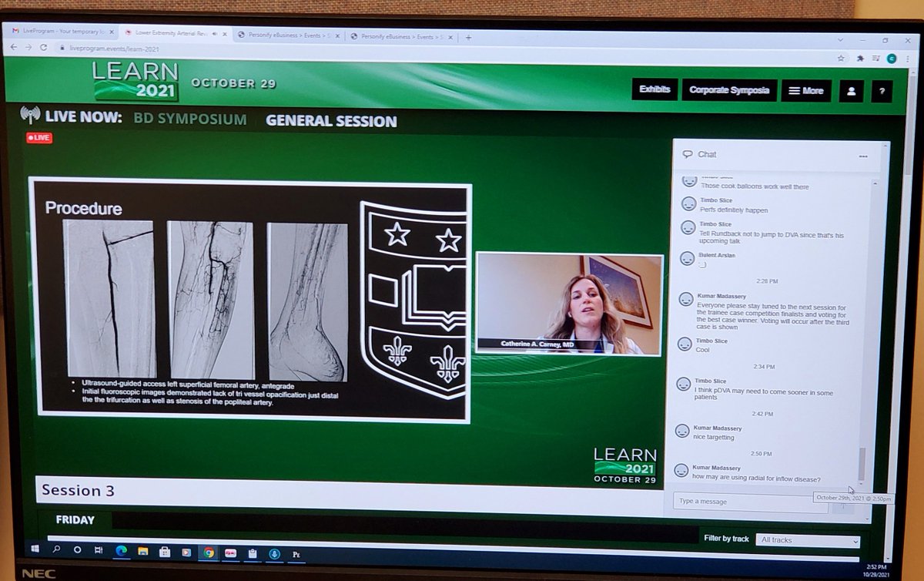This screenshot has width=924, height=581.
Task: Click the presenter video of Catherine Carney
Action: 569,304
